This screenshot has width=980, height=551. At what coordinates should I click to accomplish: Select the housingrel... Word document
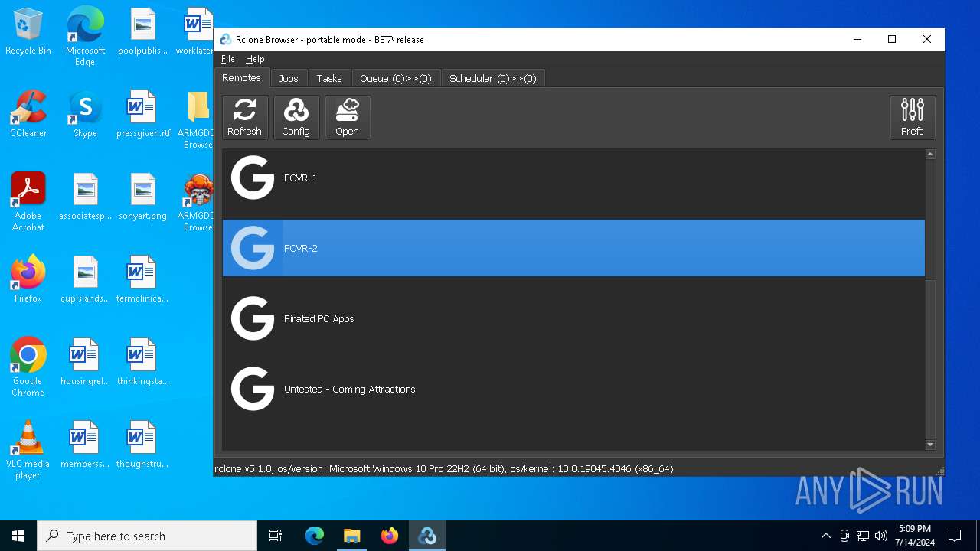pyautogui.click(x=85, y=362)
